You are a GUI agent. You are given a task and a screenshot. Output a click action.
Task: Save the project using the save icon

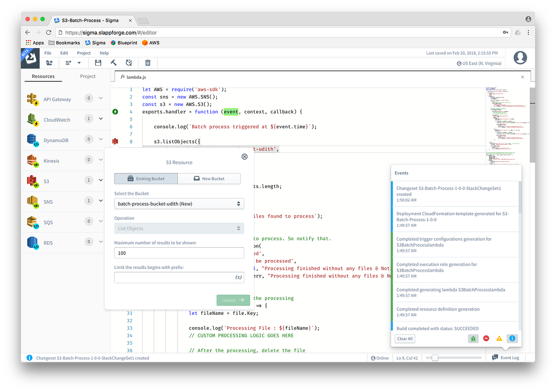(98, 62)
